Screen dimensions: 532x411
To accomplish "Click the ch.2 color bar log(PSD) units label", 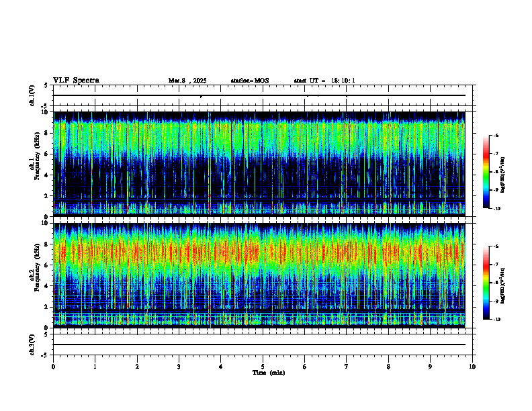I will coord(503,285).
